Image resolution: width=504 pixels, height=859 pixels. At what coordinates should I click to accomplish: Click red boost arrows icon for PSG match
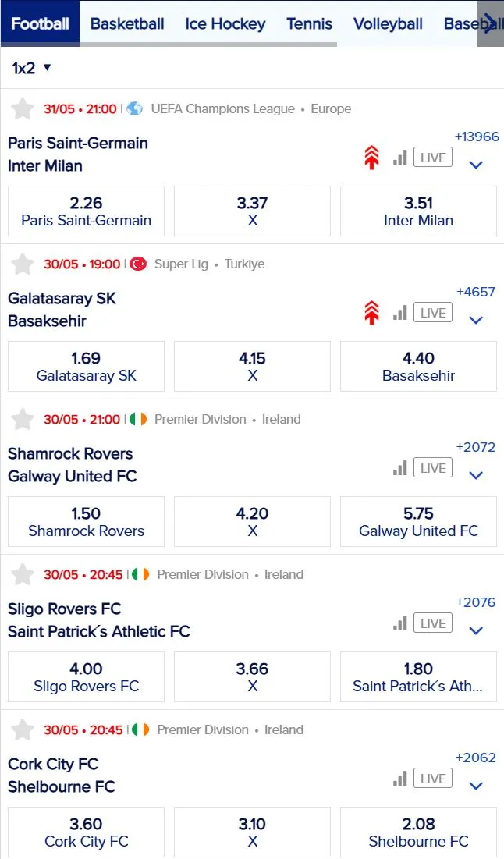(371, 158)
